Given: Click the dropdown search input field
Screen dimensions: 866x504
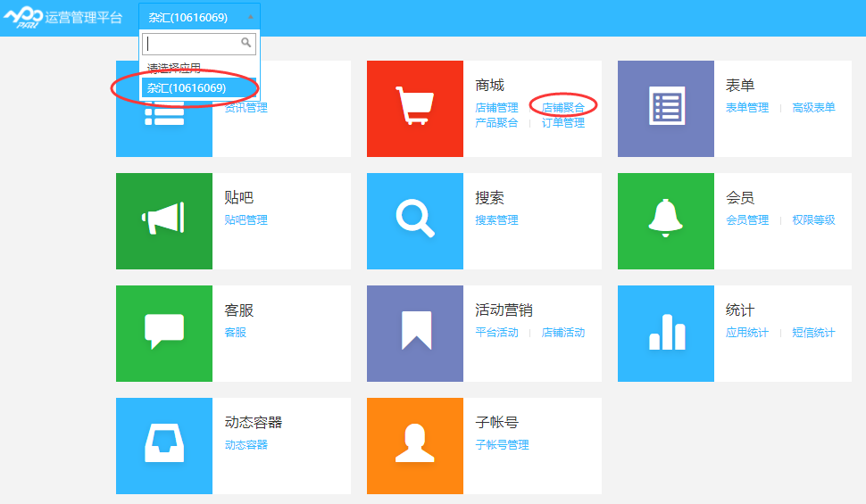Looking at the screenshot, I should pos(191,43).
